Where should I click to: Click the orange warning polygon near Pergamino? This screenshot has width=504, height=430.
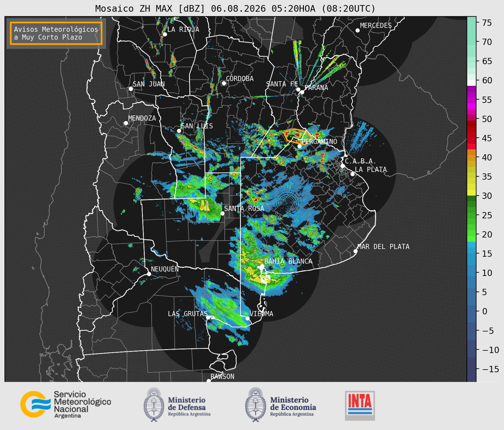296,136
